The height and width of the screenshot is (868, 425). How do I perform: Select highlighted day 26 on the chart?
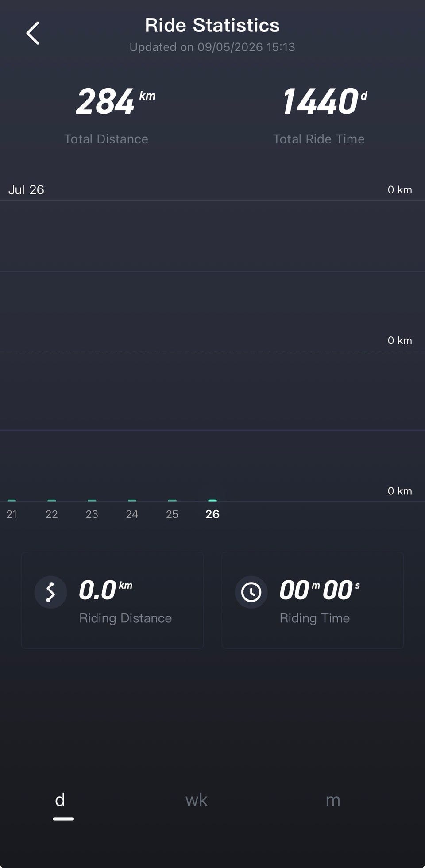tap(212, 514)
